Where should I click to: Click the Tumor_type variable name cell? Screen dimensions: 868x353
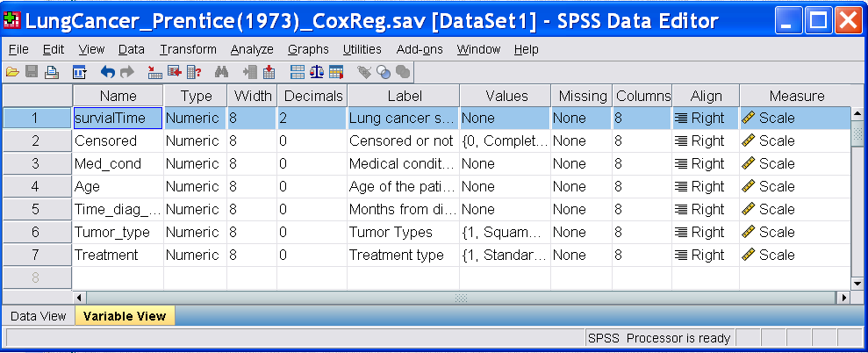tap(118, 232)
